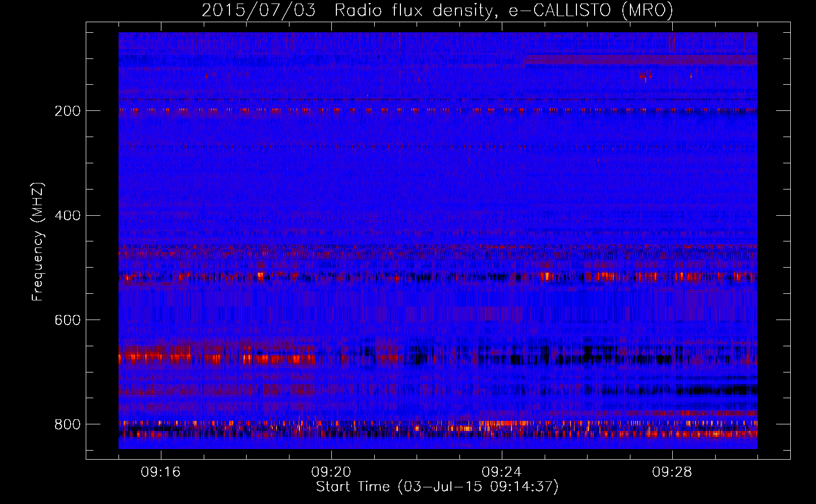Viewport: 816px width, 504px height.
Task: Click the 200 frequency tick label
Action: tap(68, 111)
